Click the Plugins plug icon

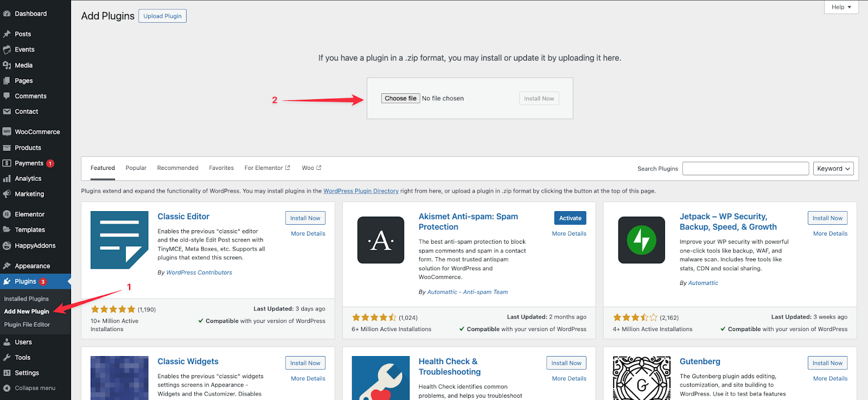[7, 281]
